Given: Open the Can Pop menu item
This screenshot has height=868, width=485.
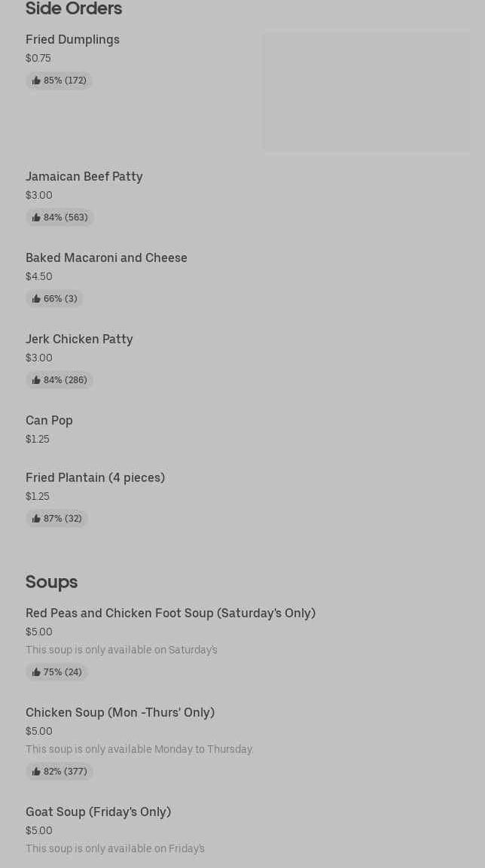Looking at the screenshot, I should point(49,420).
